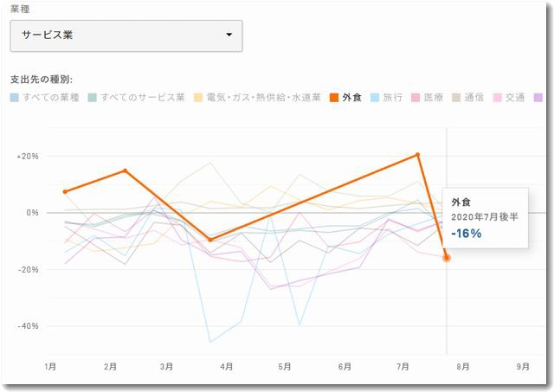Click the 外食 peak point near +20% in July
554x392 pixels.
tap(418, 155)
